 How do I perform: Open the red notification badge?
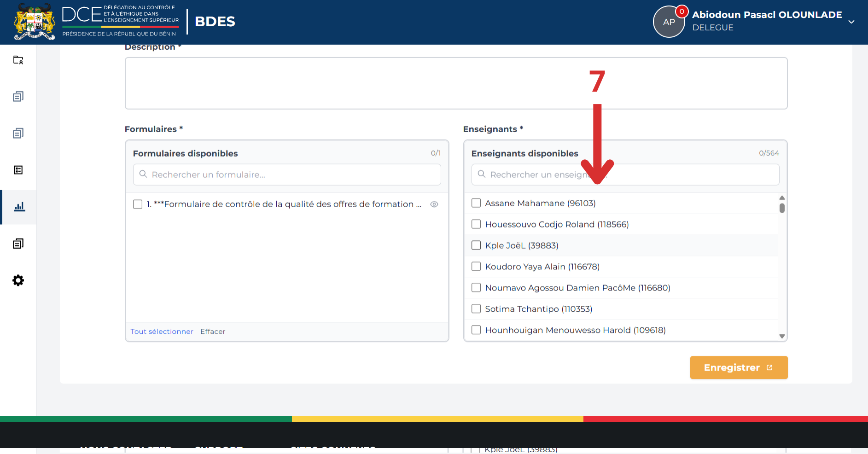(682, 12)
